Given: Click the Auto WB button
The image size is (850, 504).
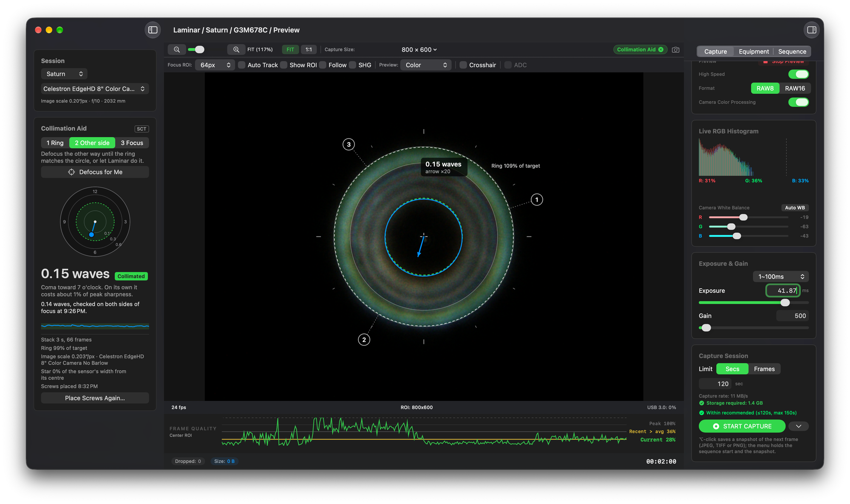Looking at the screenshot, I should point(795,208).
